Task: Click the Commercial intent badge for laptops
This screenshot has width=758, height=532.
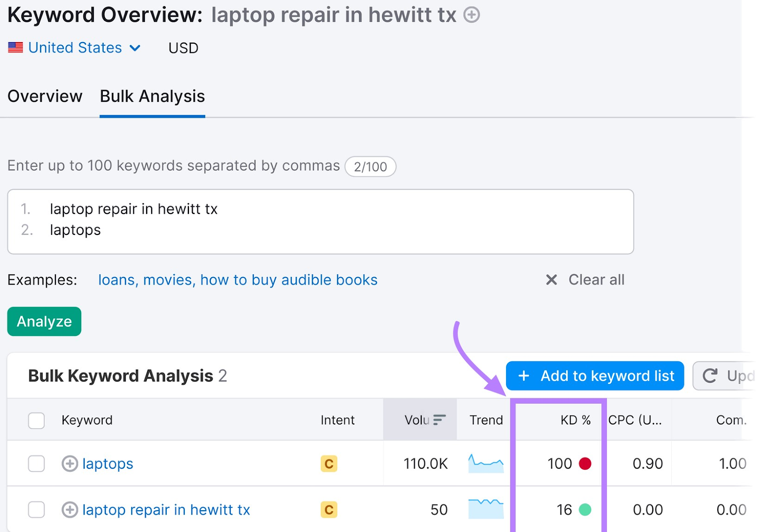Action: point(328,464)
